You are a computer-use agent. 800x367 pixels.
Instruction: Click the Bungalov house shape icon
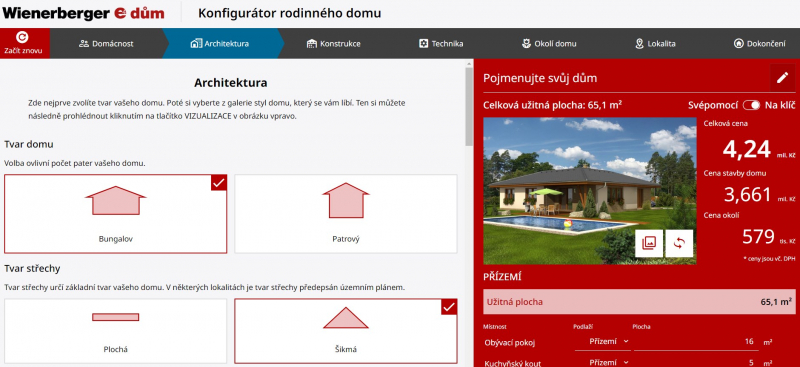pos(116,200)
